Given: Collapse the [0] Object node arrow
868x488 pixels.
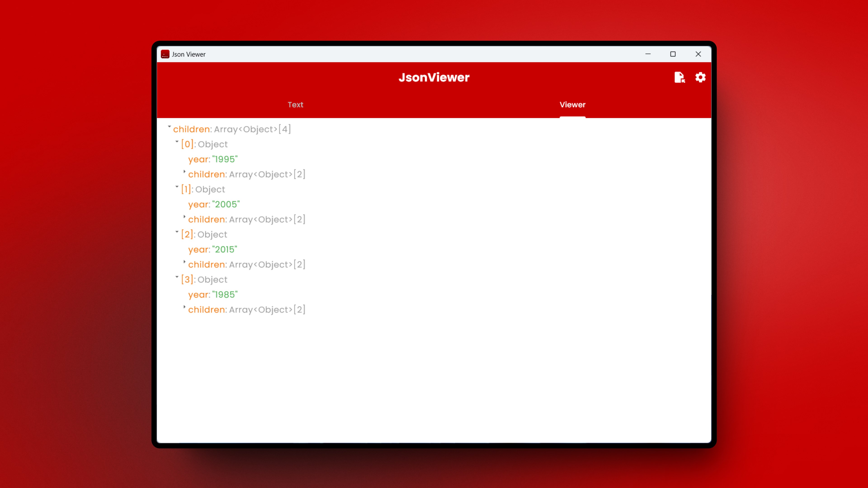Looking at the screenshot, I should point(177,142).
